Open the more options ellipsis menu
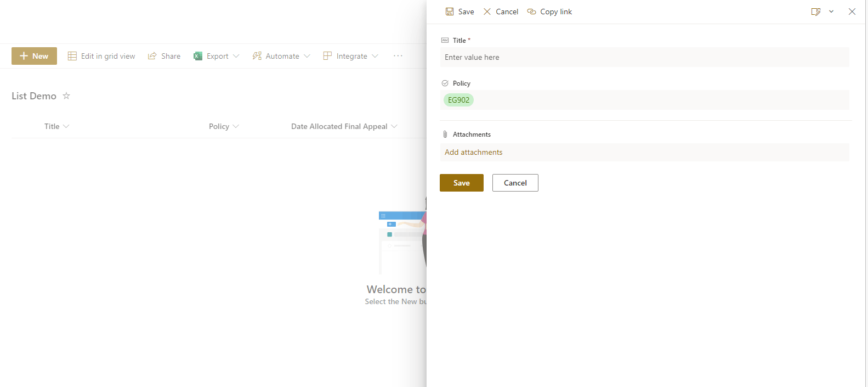 pos(398,56)
